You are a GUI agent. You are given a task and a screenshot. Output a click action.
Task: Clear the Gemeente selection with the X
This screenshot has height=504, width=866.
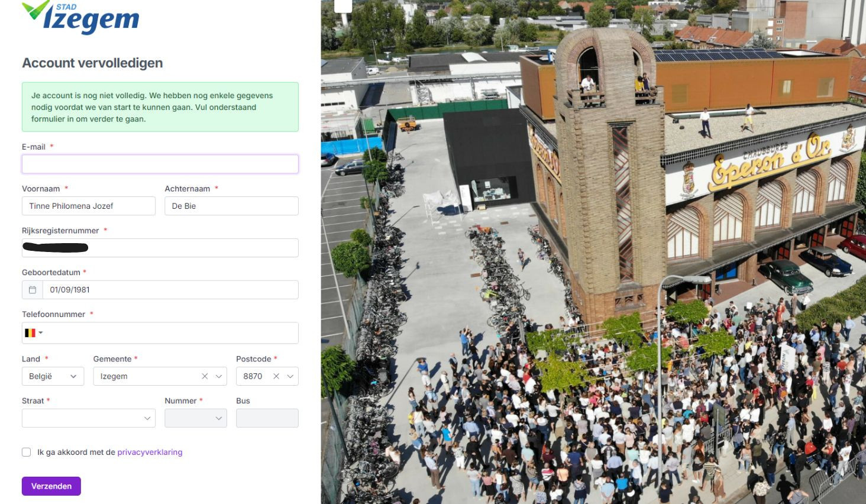[205, 376]
